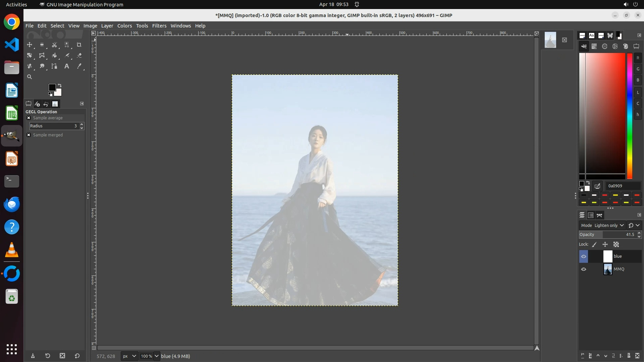This screenshot has height=362, width=644.
Task: Open the zoom percentage dropdown
Action: point(156,356)
